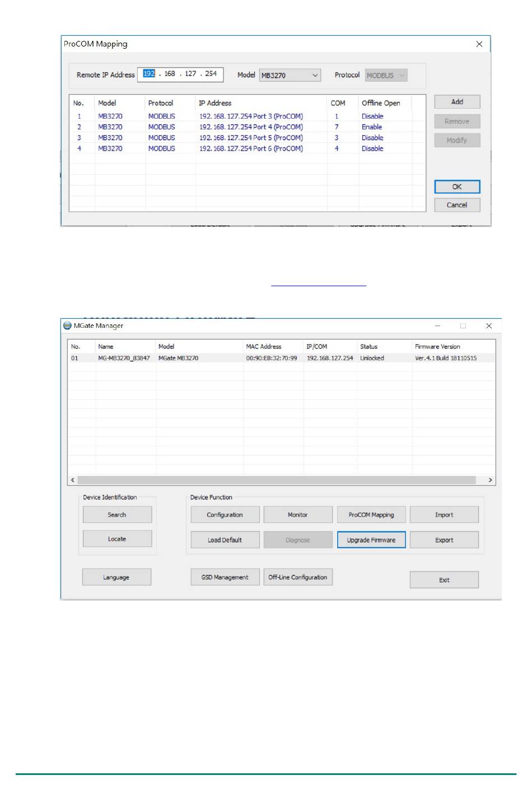This screenshot has height=789, width=532.
Task: Select the mapping row with Port 5 (ProCOM)
Action: click(x=247, y=138)
